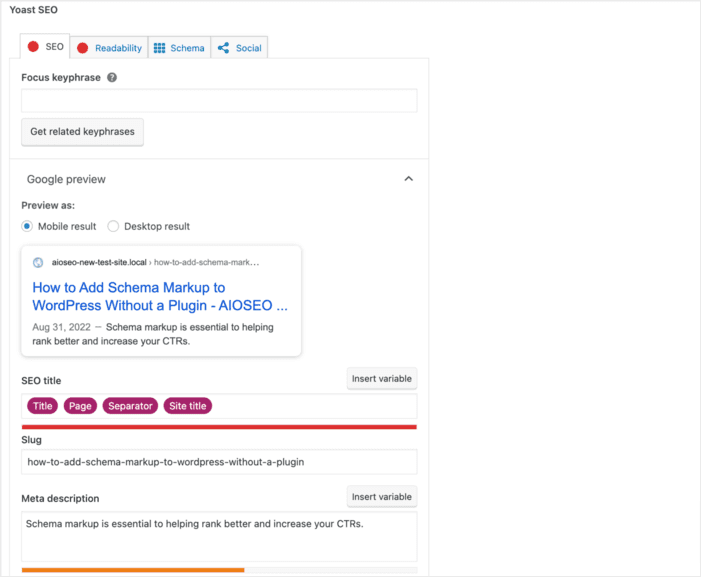Click the Page variable tag
This screenshot has width=701, height=577.
click(x=80, y=406)
